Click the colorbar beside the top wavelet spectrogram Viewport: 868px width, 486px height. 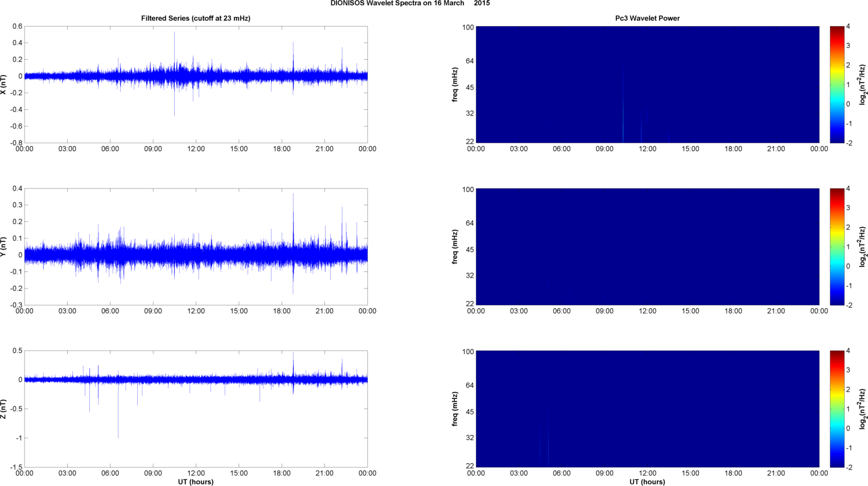point(837,84)
